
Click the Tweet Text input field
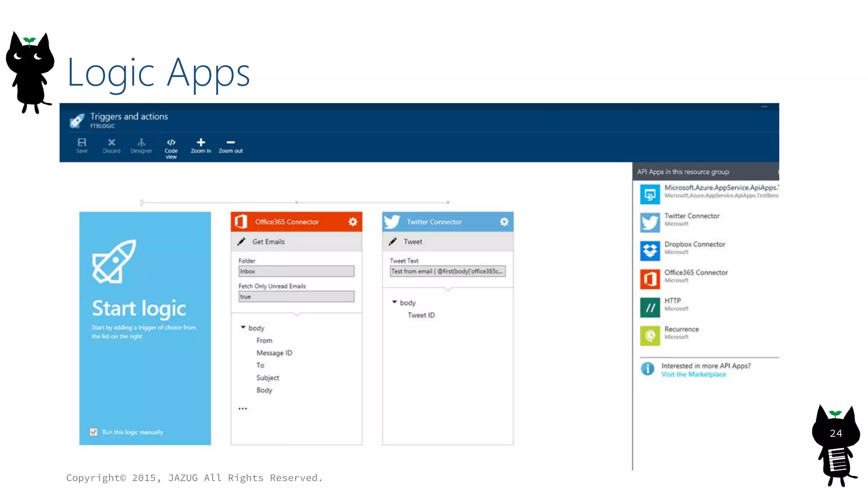point(448,271)
